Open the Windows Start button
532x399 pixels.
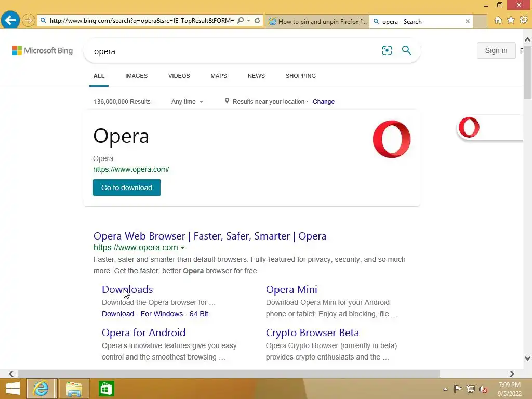[13, 389]
